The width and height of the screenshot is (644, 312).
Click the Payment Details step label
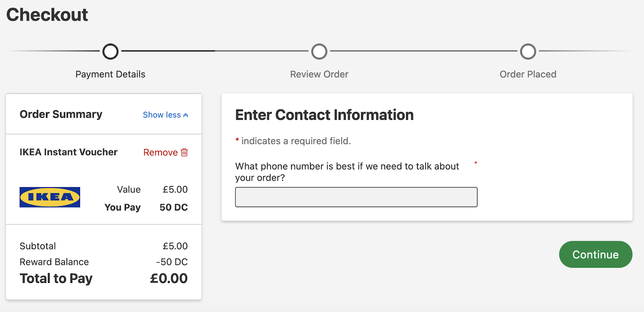[110, 74]
